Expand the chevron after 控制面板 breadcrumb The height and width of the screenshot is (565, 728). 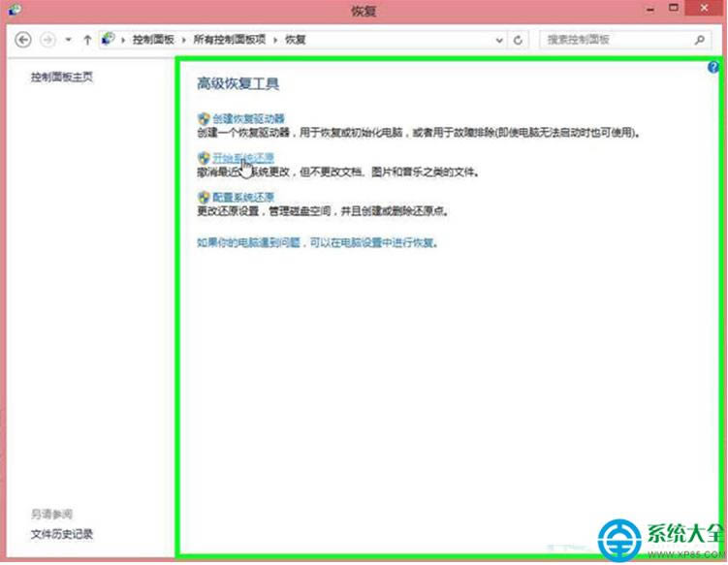[184, 40]
